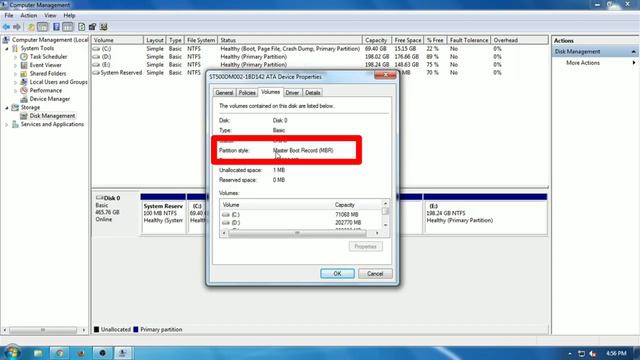Click the Local Users and Groups icon
The height and width of the screenshot is (360, 640).
24,82
